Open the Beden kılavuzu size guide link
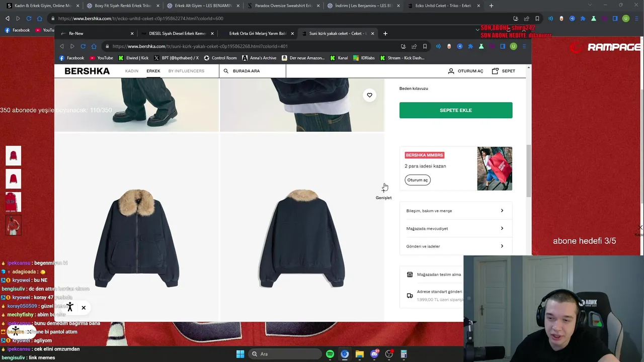 coord(414,88)
